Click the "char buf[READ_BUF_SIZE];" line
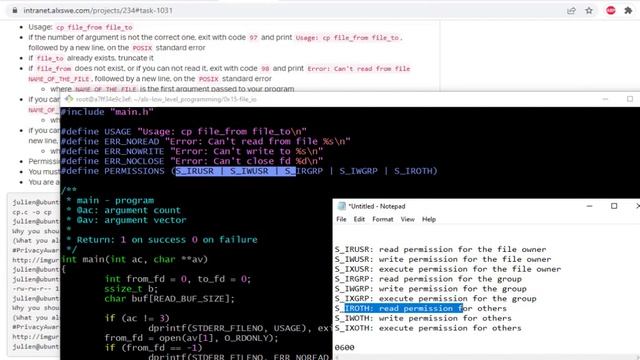The width and height of the screenshot is (640, 360). tap(169, 299)
